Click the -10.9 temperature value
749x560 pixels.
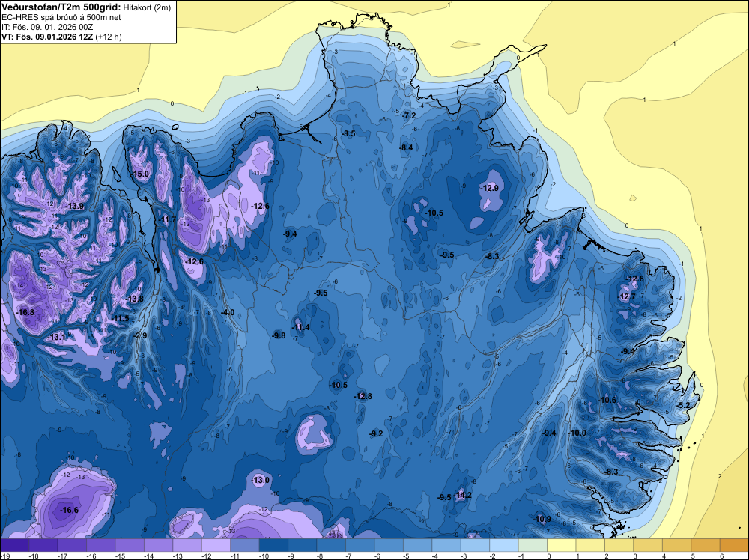tap(542, 519)
